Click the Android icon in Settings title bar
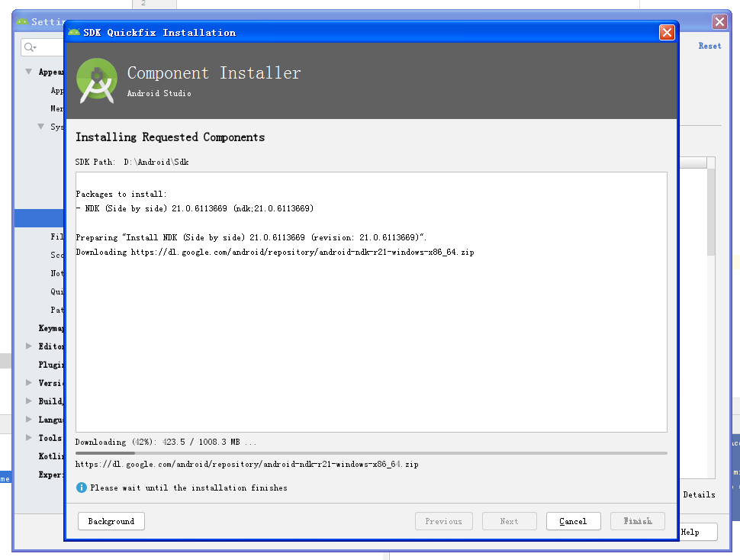This screenshot has width=740, height=560. [x=21, y=21]
